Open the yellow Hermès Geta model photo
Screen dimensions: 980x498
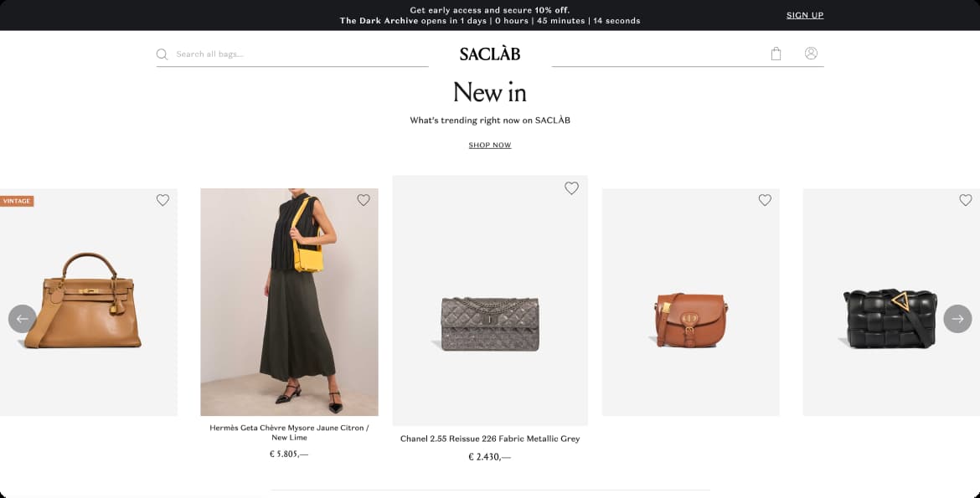click(289, 302)
